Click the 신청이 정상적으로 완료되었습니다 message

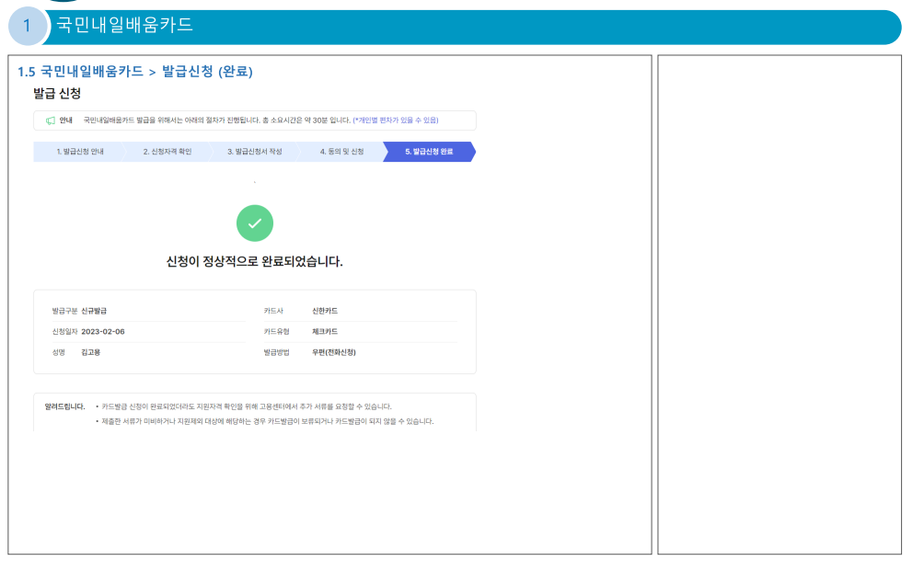click(255, 261)
